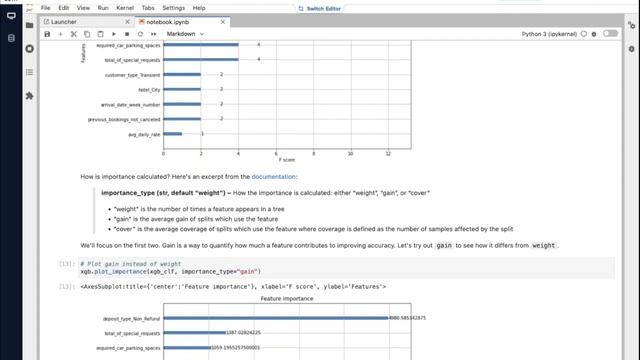Save the notebook with the disk icon
640x360 pixels.
point(47,34)
